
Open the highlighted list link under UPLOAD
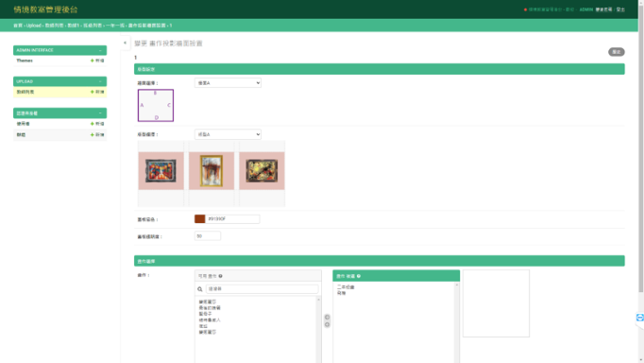(x=25, y=92)
